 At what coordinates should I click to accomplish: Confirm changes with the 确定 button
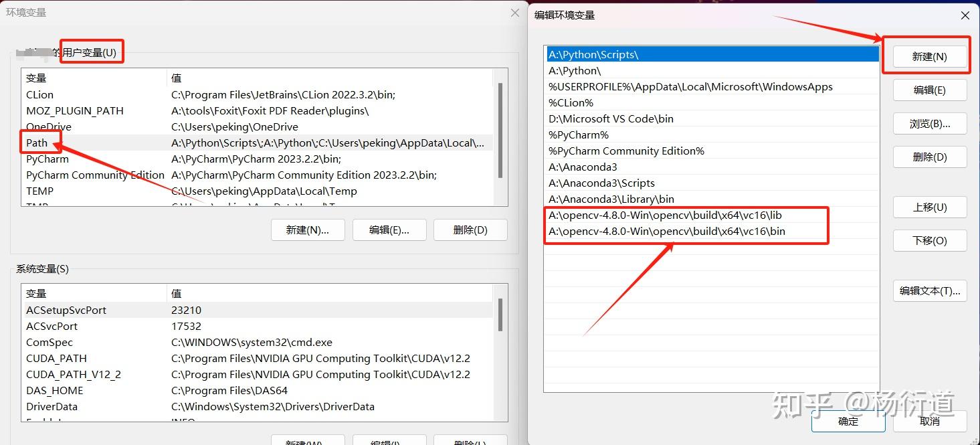848,421
